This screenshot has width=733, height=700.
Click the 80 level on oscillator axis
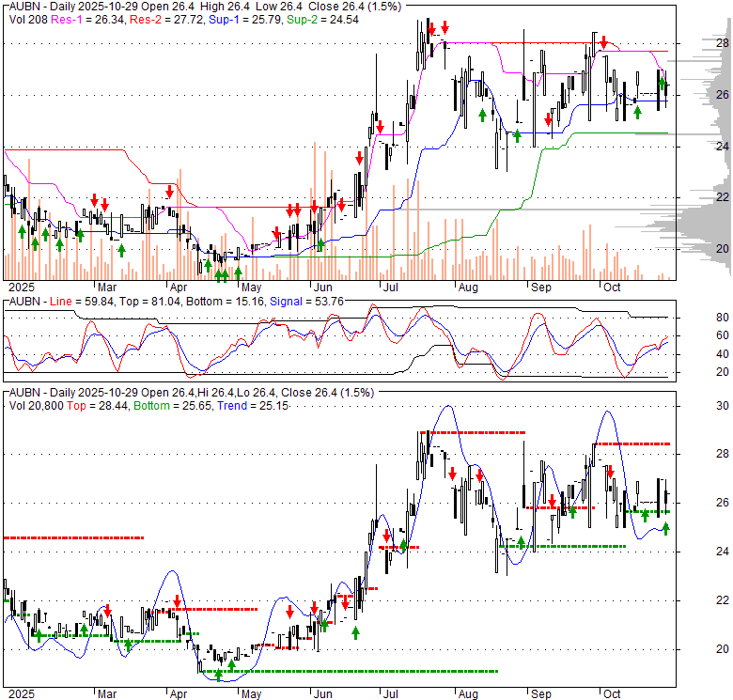698,317
